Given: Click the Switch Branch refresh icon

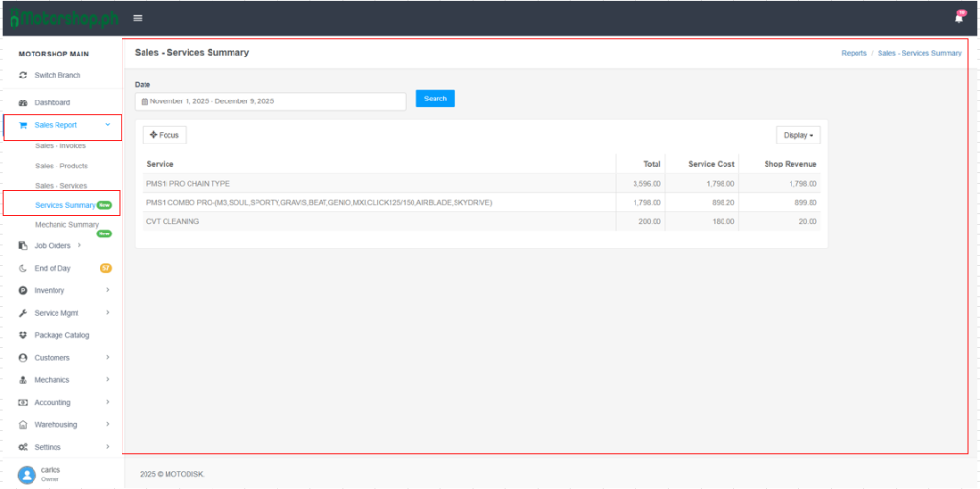Looking at the screenshot, I should coord(23,76).
